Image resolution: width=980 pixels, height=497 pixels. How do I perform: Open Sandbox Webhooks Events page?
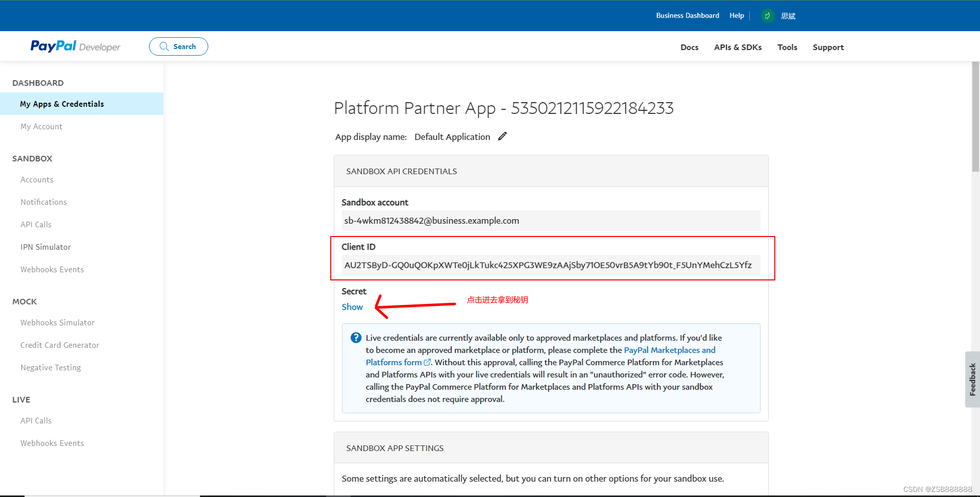point(52,269)
